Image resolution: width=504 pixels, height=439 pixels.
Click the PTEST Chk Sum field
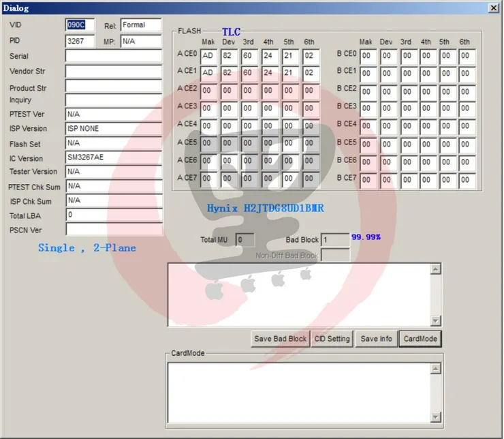(114, 186)
